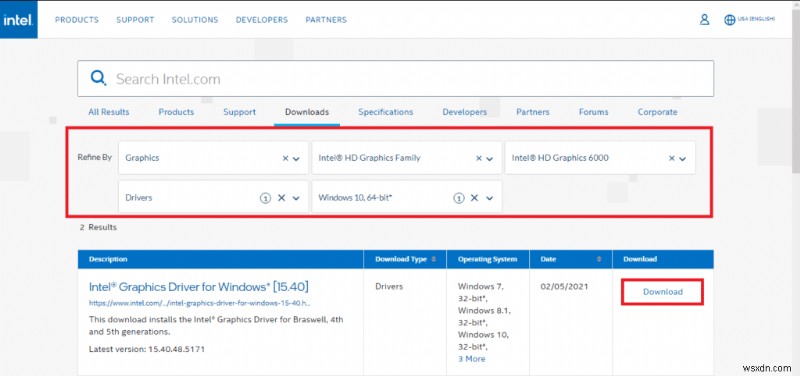The width and height of the screenshot is (800, 376).
Task: Switch to the Corporate tab
Action: [x=657, y=112]
